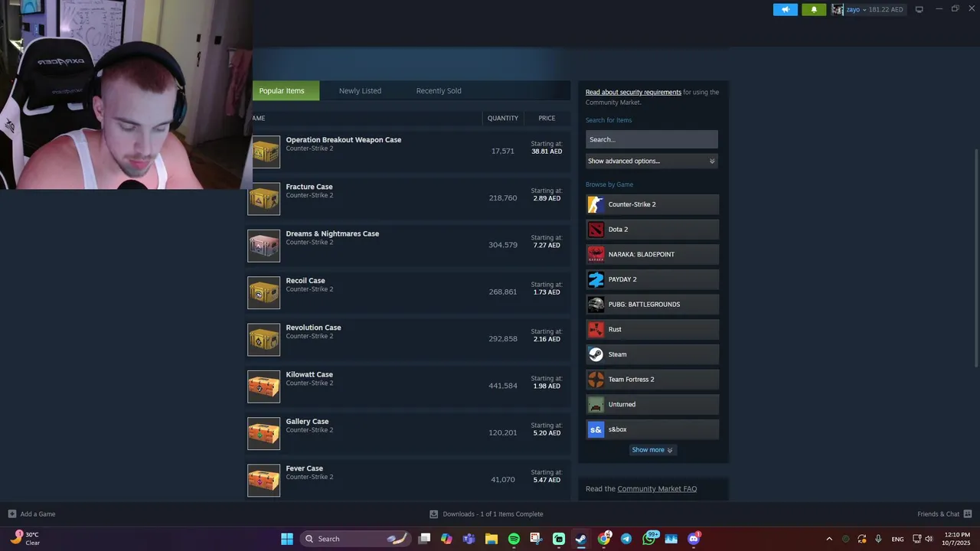Show hidden system tray icons

pos(829,539)
